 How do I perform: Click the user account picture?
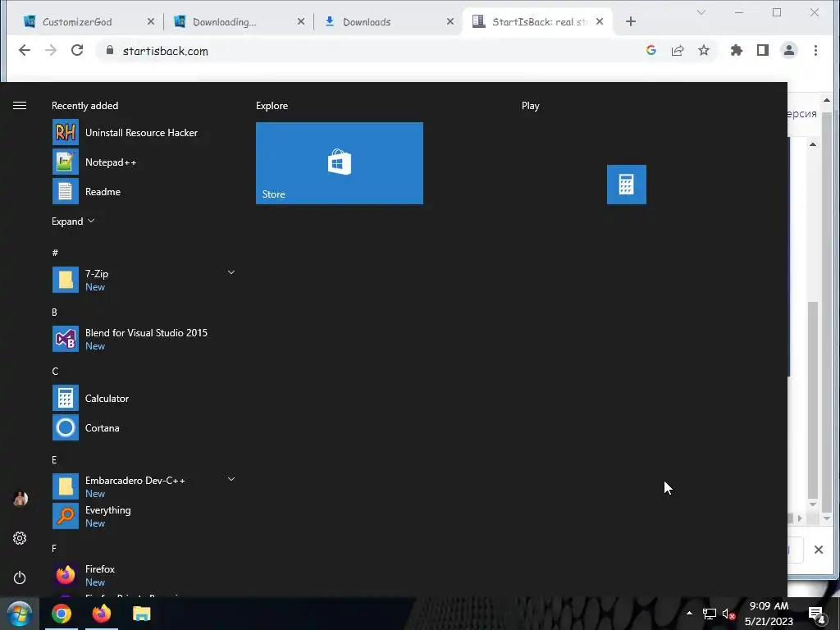[20, 499]
